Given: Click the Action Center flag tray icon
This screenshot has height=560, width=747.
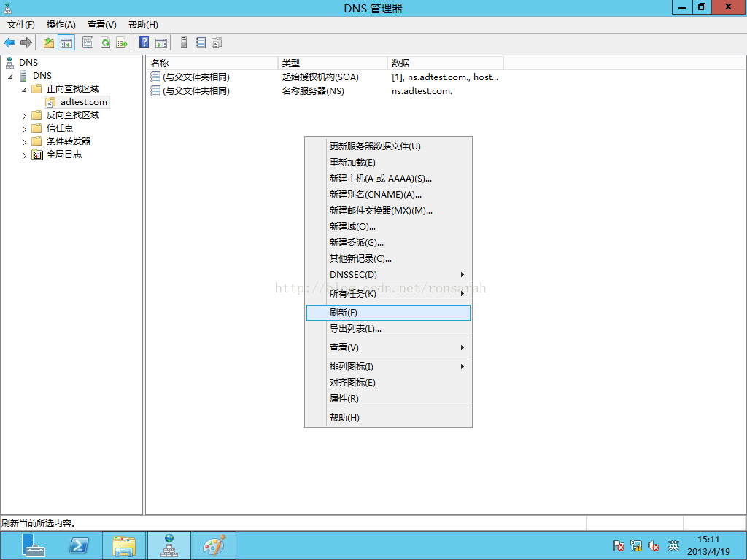Looking at the screenshot, I should [618, 545].
